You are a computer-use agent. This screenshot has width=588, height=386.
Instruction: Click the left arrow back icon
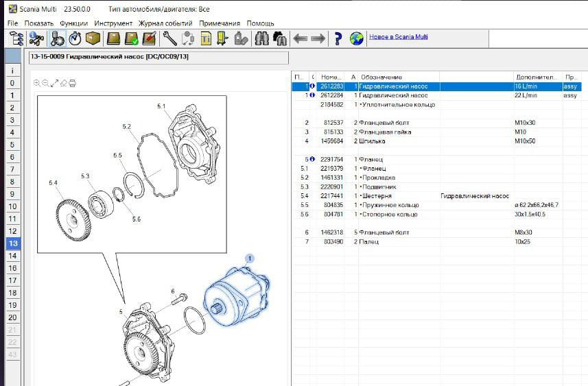(299, 38)
